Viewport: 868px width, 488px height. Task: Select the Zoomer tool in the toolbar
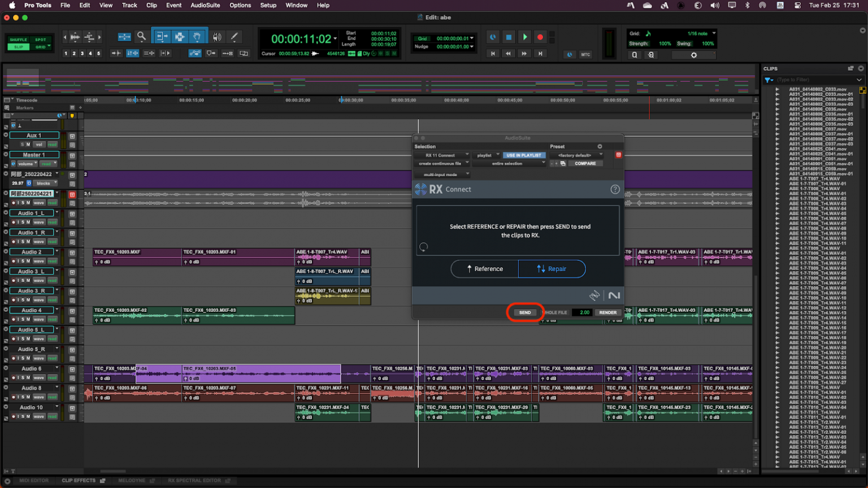pyautogui.click(x=141, y=36)
